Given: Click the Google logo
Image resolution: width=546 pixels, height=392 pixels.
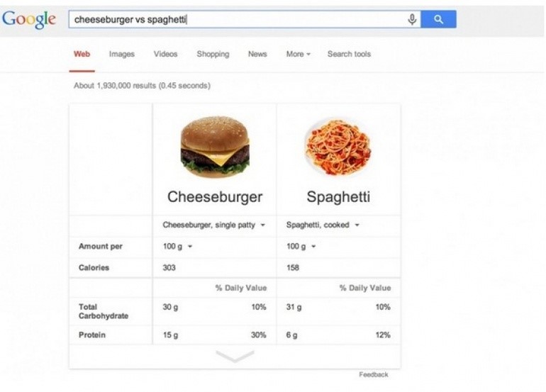Looking at the screenshot, I should [29, 20].
